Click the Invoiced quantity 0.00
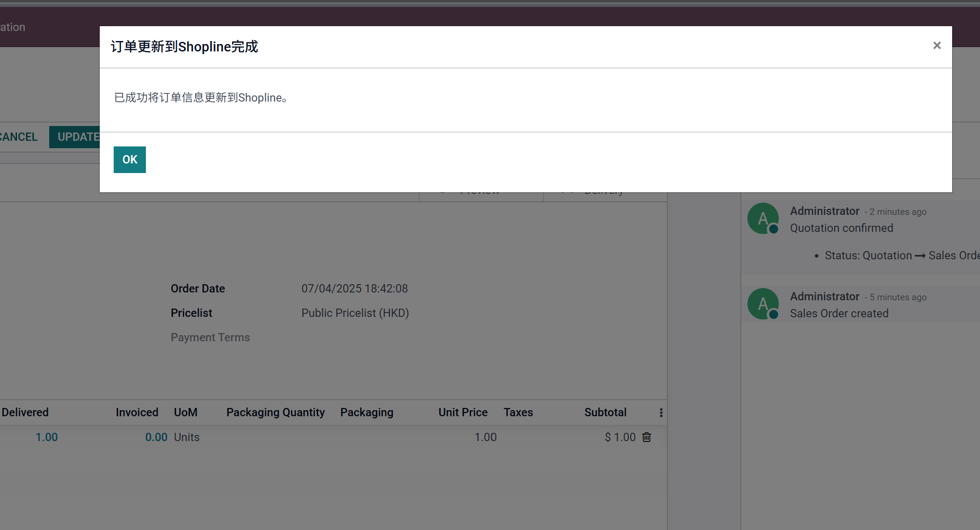Screen dimensions: 980x530 click(156, 437)
